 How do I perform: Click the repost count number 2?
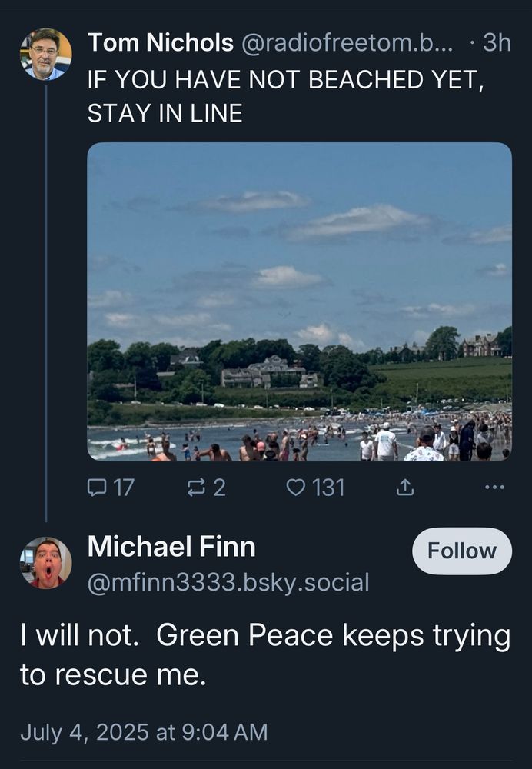219,488
